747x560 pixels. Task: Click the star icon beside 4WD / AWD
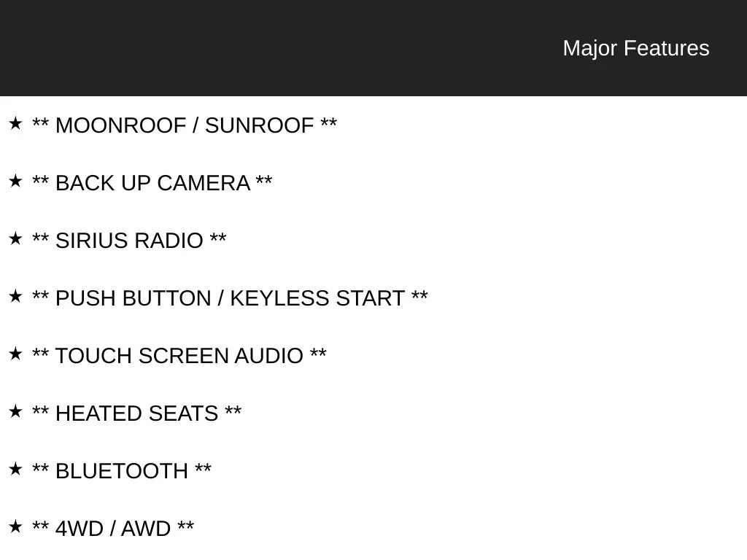click(x=15, y=526)
